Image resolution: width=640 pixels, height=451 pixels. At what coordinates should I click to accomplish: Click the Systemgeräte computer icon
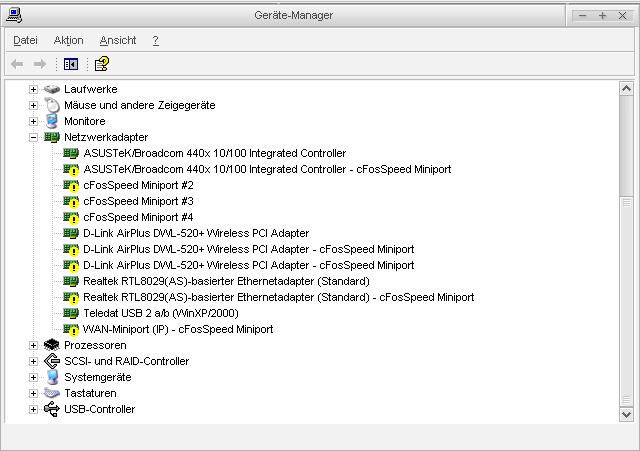point(52,377)
